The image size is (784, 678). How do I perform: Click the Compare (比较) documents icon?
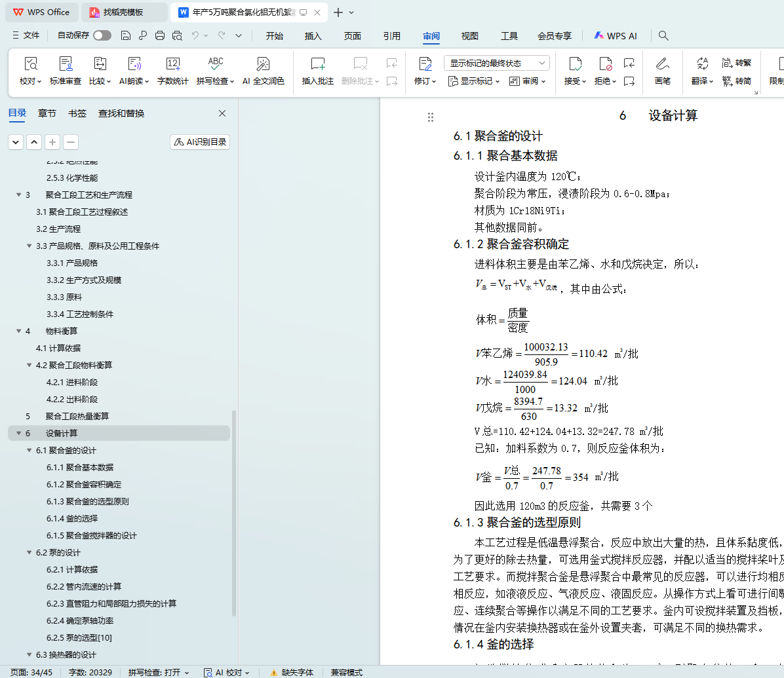100,64
